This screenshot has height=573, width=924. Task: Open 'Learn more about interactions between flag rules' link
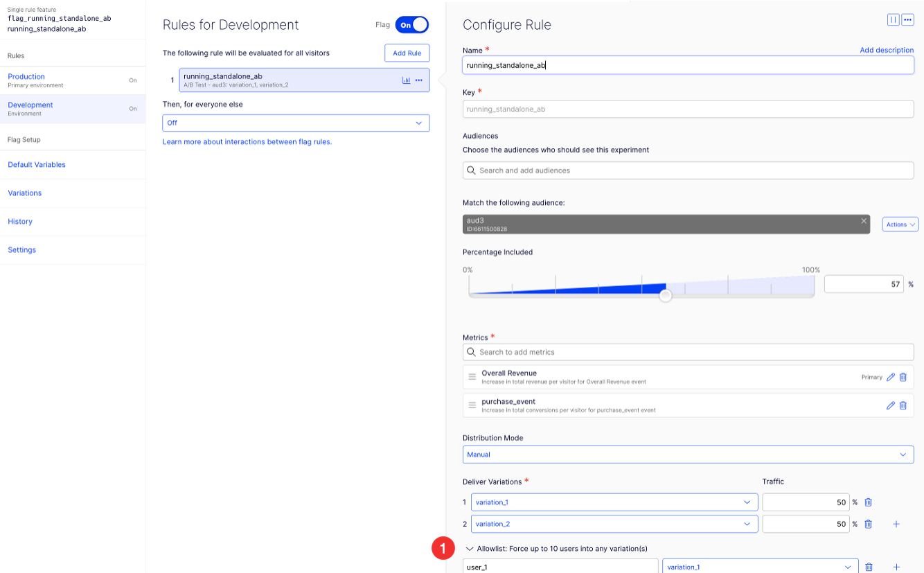pyautogui.click(x=247, y=142)
